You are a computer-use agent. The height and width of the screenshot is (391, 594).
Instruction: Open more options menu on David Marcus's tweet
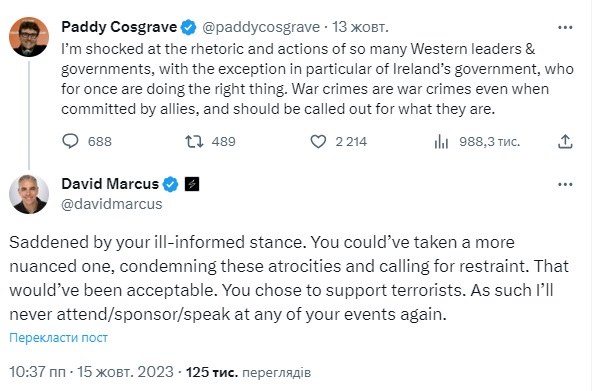(x=565, y=185)
